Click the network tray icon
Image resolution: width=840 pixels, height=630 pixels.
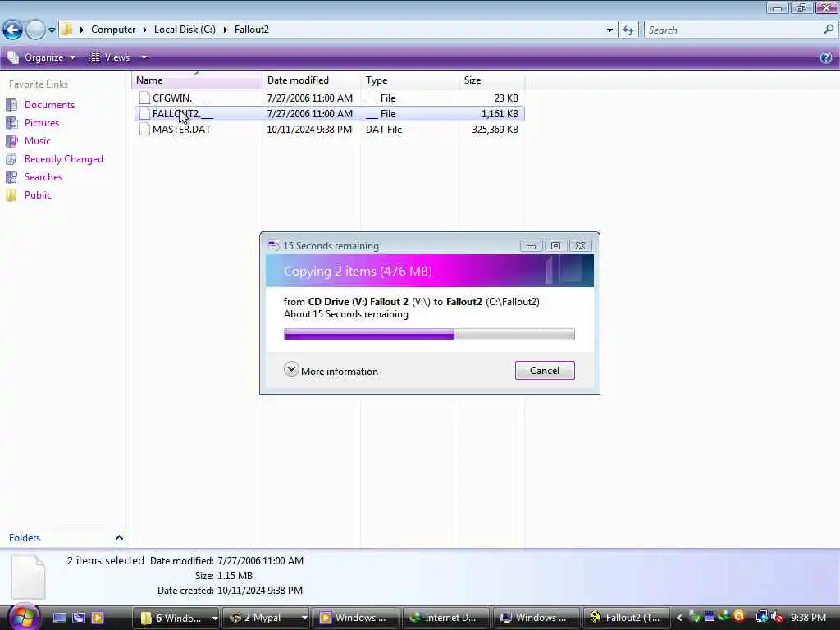click(761, 617)
